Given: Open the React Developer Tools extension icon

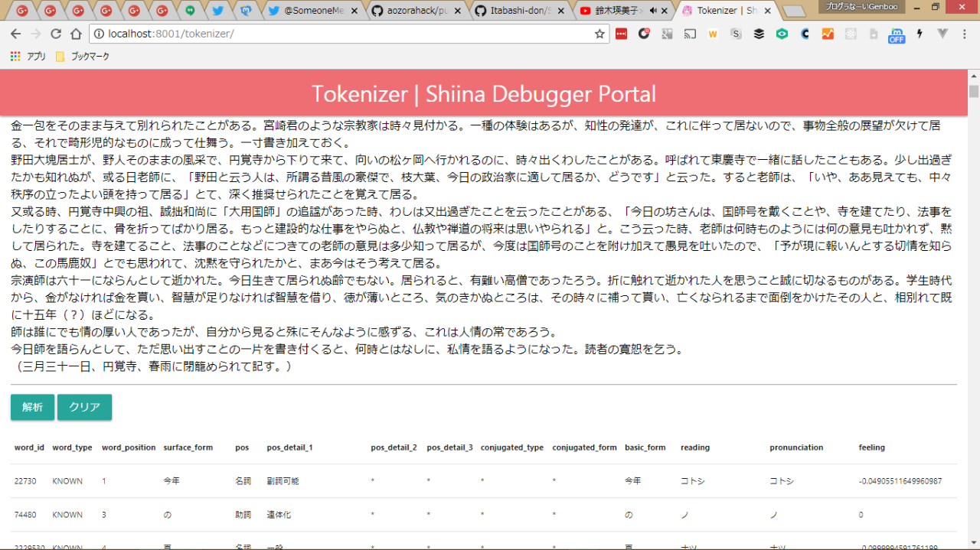Looking at the screenshot, I should point(851,34).
